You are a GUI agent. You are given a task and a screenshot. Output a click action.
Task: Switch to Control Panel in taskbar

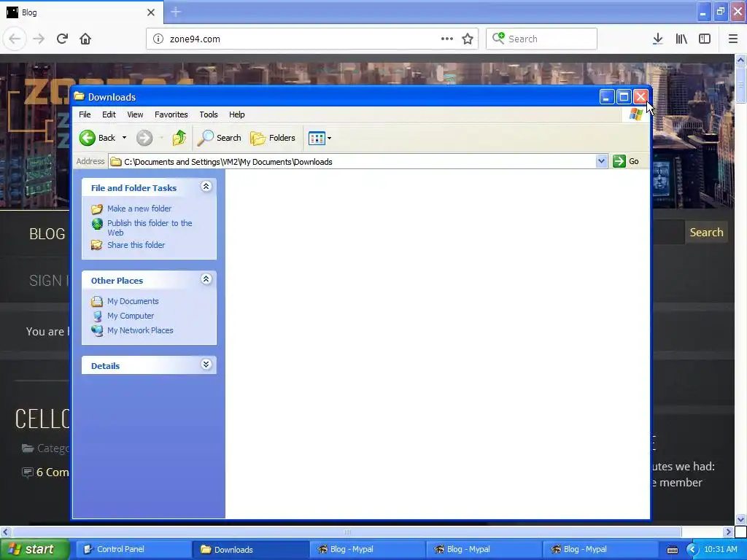(x=133, y=550)
